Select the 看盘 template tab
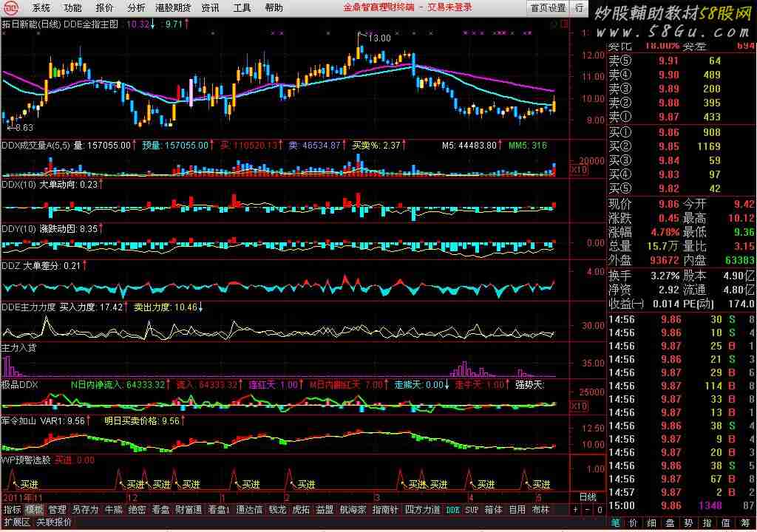Viewport: 757px width, 532px height. click(160, 510)
